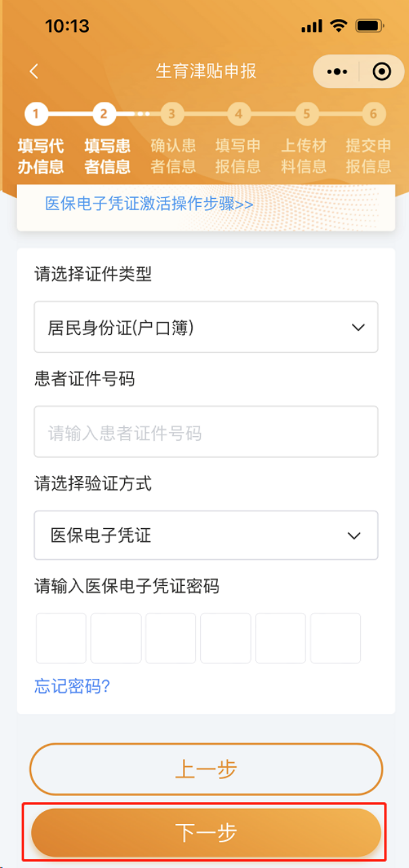Expand the 医保电子凭证 verification method dropdown
Screen dimensions: 409x868
tap(206, 536)
